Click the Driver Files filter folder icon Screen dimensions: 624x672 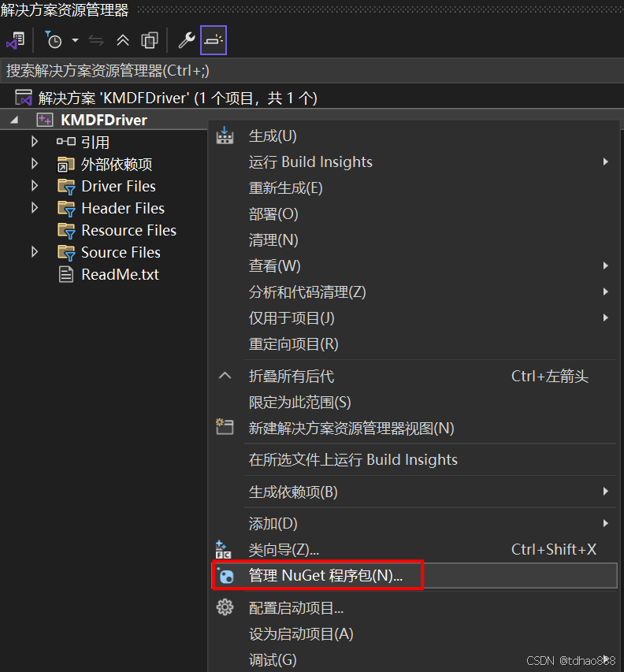[x=66, y=187]
